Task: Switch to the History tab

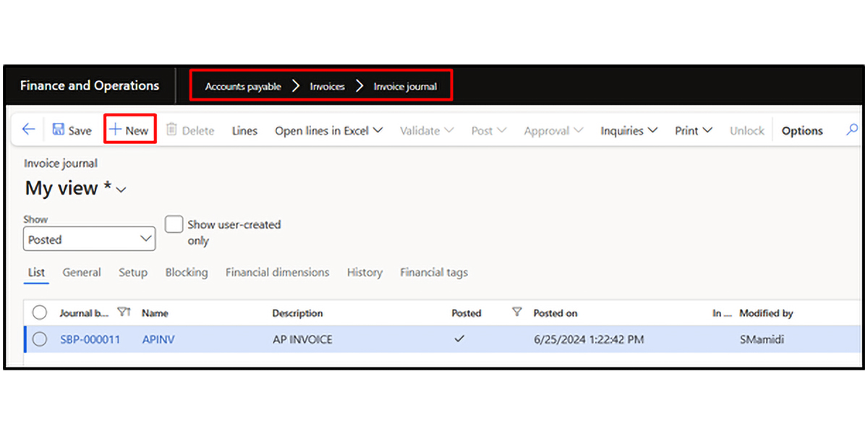Action: point(365,273)
